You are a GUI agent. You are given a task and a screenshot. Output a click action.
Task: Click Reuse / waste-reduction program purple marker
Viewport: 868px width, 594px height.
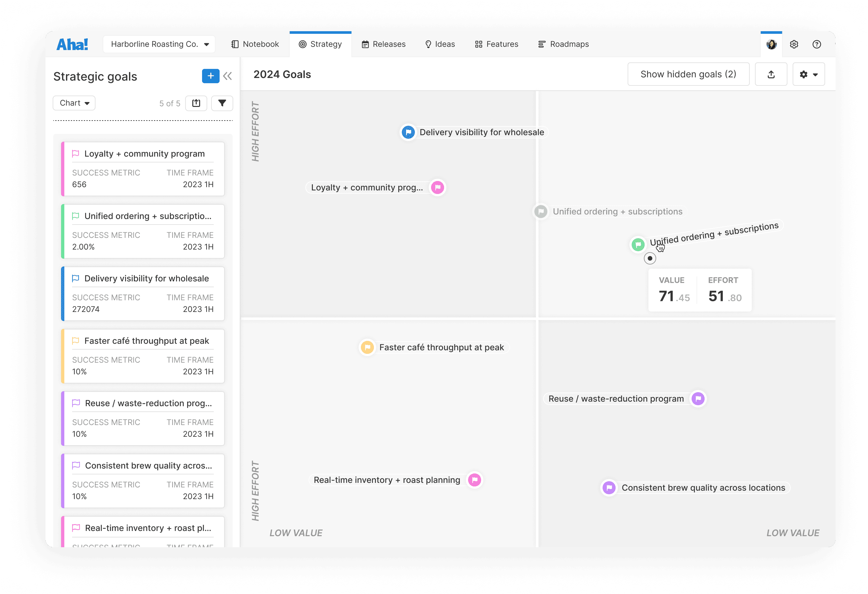pyautogui.click(x=698, y=399)
